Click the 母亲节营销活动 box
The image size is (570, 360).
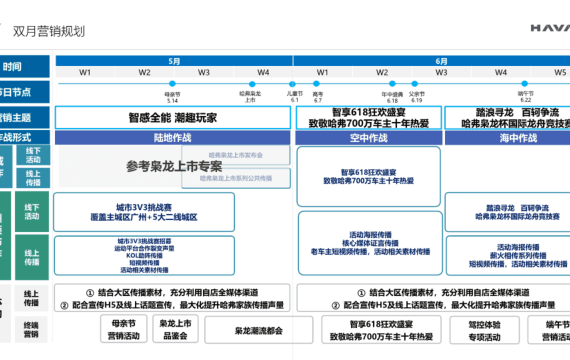[124, 329]
